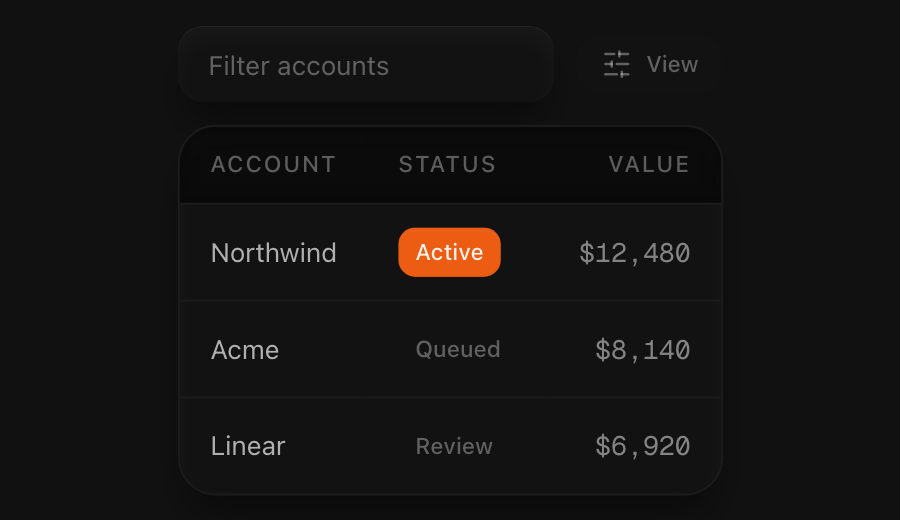
Task: Click the Review status label
Action: tap(454, 446)
